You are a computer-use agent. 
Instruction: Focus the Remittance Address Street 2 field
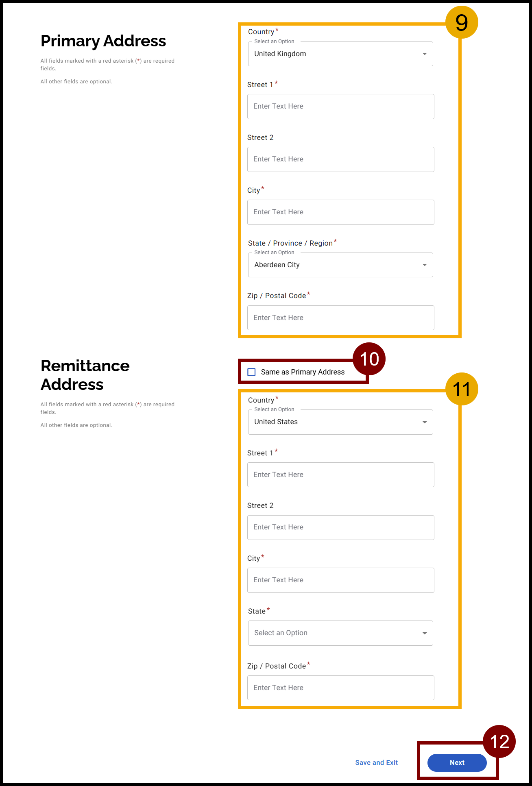point(340,527)
